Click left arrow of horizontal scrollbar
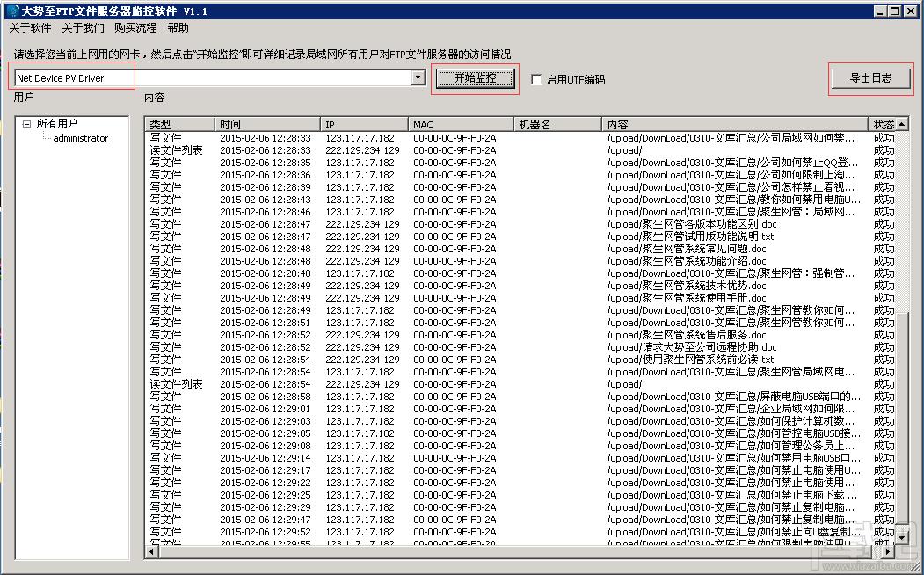The image size is (924, 575). 152,551
